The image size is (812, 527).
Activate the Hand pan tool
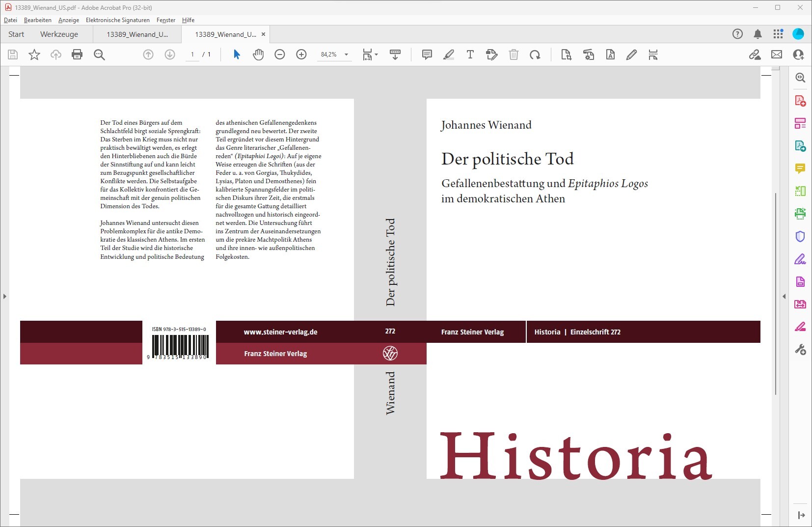coord(258,55)
